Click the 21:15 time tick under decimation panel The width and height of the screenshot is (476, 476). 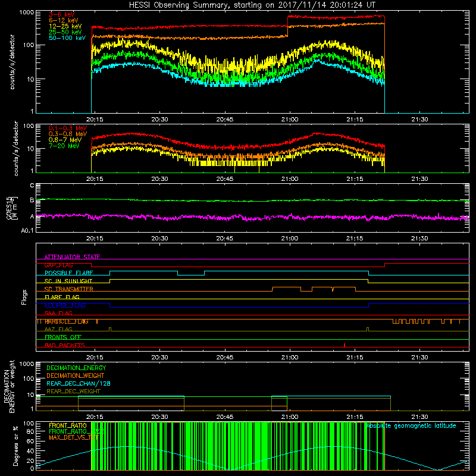click(x=355, y=417)
